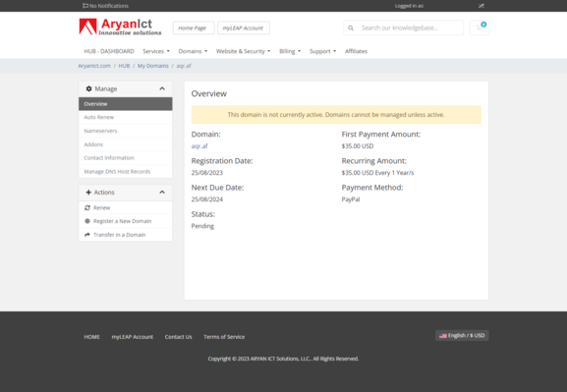Click the No Notifications flag icon

coord(85,6)
